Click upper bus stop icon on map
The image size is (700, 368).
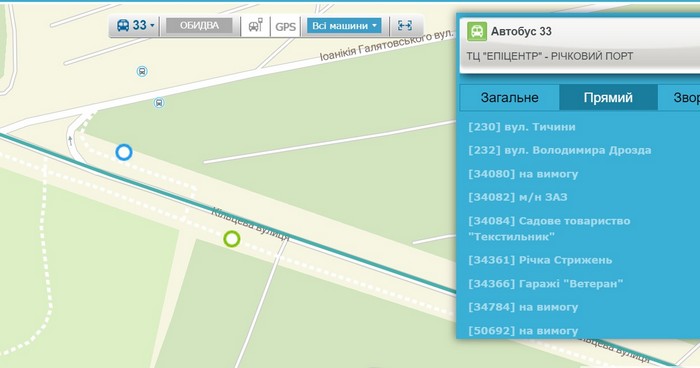[x=142, y=71]
